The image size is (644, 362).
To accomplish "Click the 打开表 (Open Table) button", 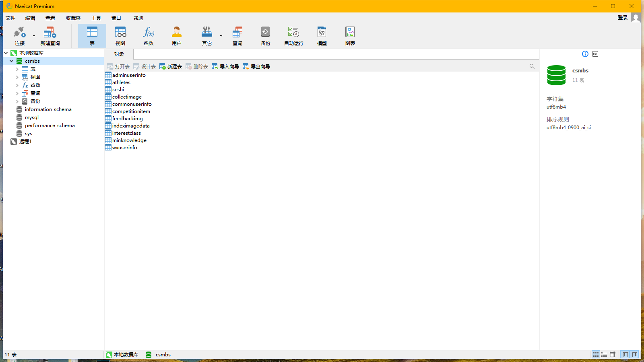I will tap(119, 67).
